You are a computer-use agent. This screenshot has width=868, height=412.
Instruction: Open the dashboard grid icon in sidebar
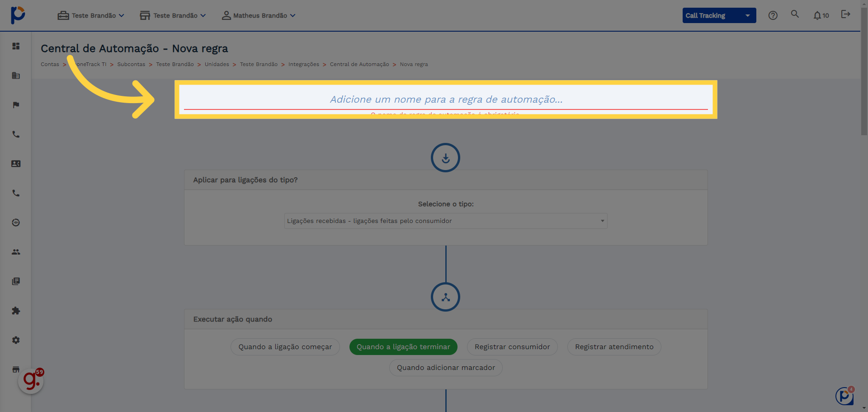click(x=16, y=46)
